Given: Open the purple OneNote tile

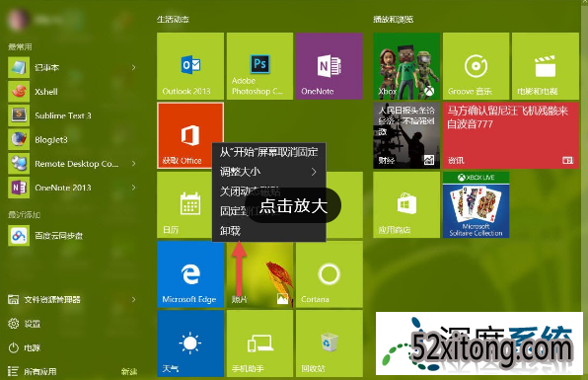Looking at the screenshot, I should coord(330,66).
